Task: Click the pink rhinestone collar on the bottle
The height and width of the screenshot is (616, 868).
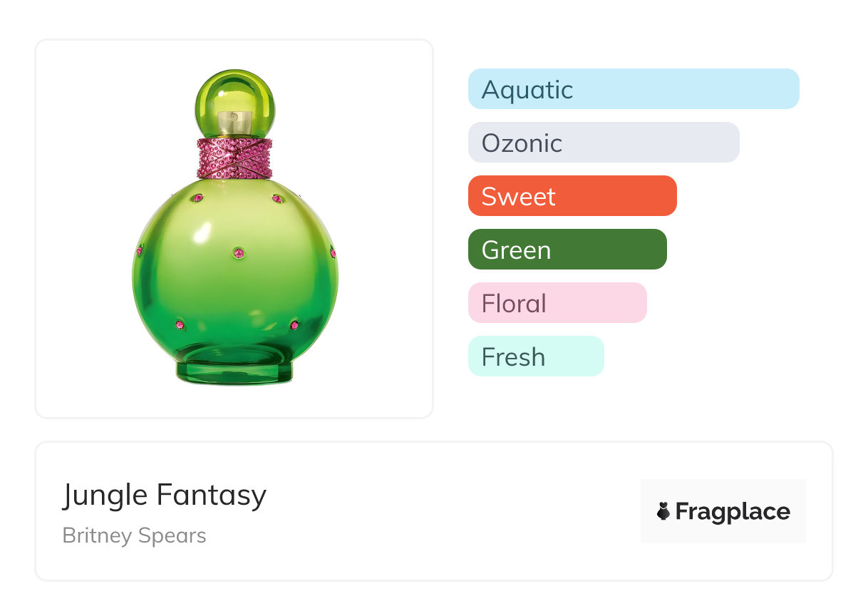Action: (234, 158)
